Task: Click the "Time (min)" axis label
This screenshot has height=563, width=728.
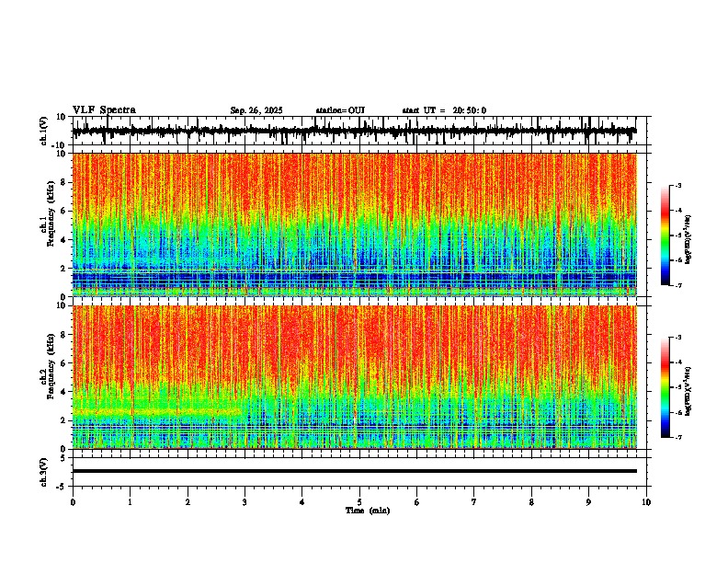Action: [x=368, y=511]
